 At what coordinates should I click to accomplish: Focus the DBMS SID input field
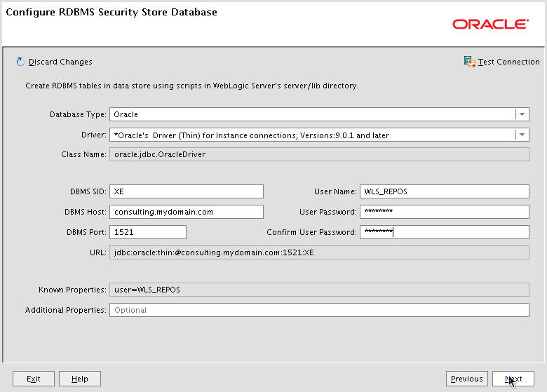pyautogui.click(x=187, y=191)
